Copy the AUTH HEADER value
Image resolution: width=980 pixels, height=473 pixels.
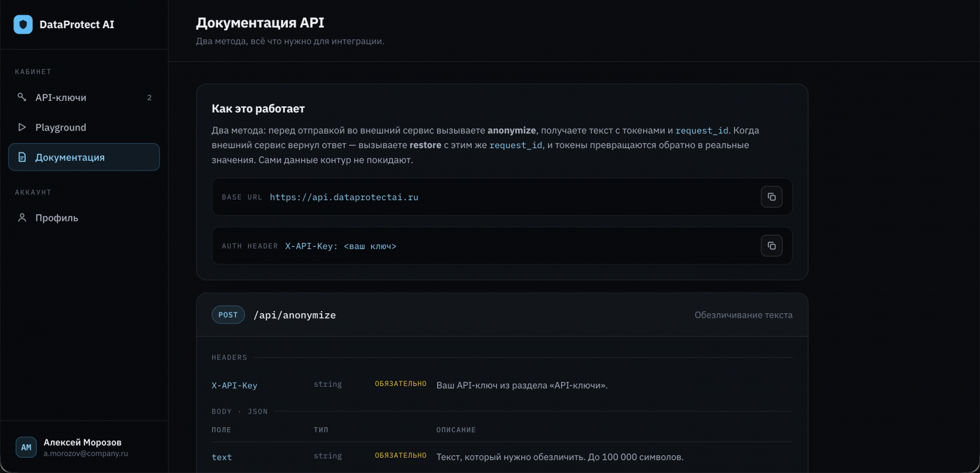click(x=772, y=246)
